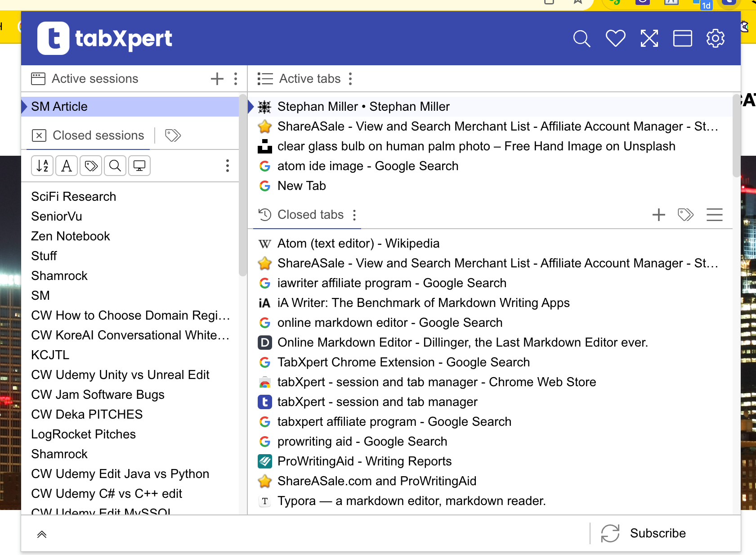
Task: Open the Typora markdown editor closed tab
Action: pos(411,501)
